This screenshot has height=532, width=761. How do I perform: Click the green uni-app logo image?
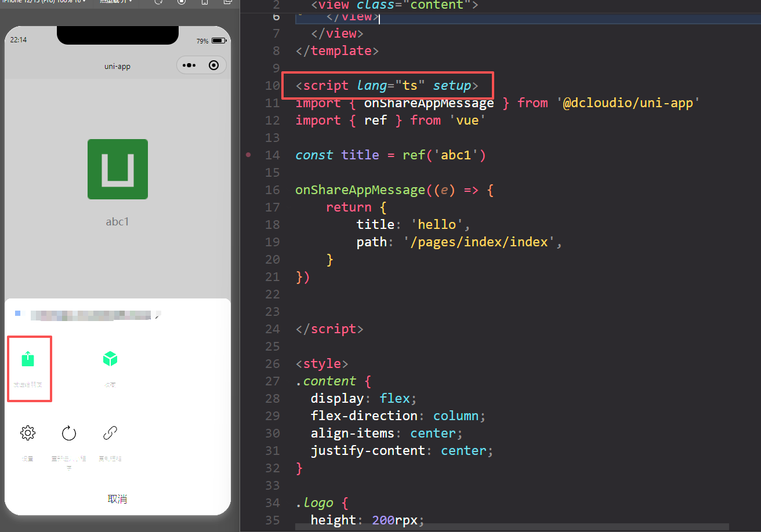click(x=118, y=169)
